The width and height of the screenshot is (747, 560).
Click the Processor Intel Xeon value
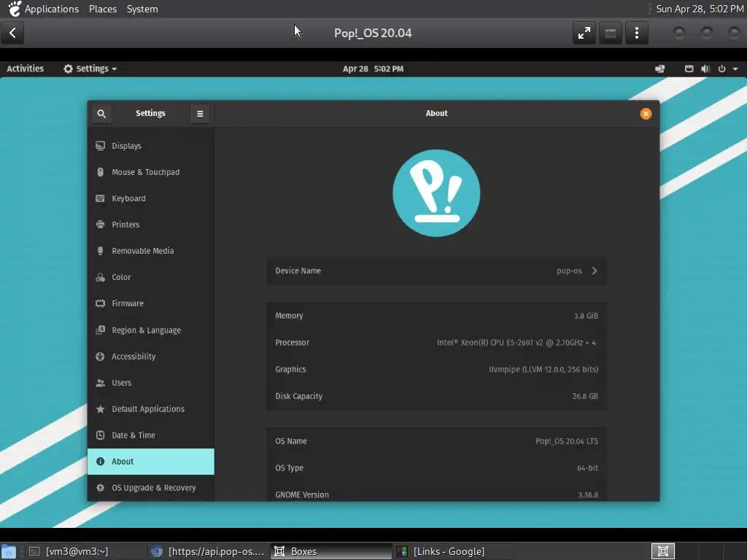tap(516, 343)
